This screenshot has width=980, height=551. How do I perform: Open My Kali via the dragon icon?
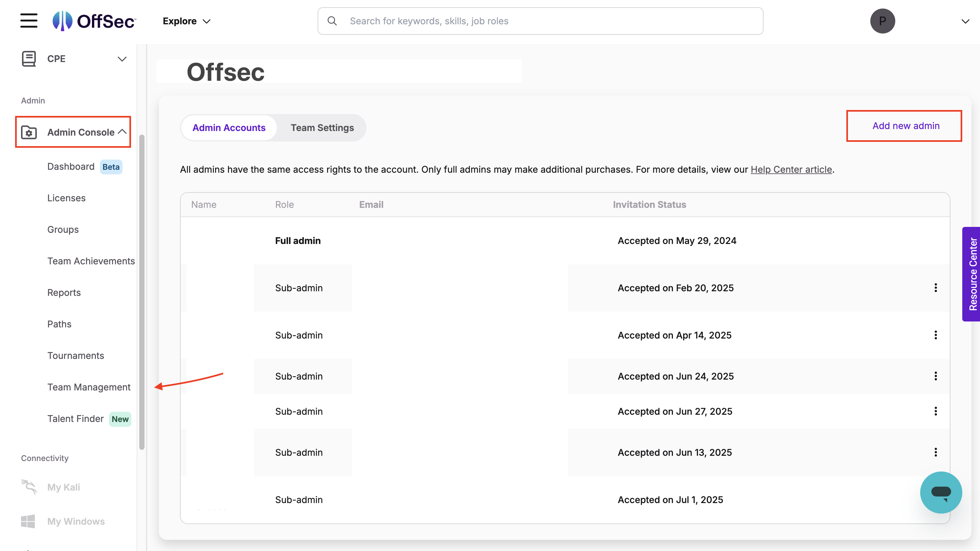[x=29, y=487]
